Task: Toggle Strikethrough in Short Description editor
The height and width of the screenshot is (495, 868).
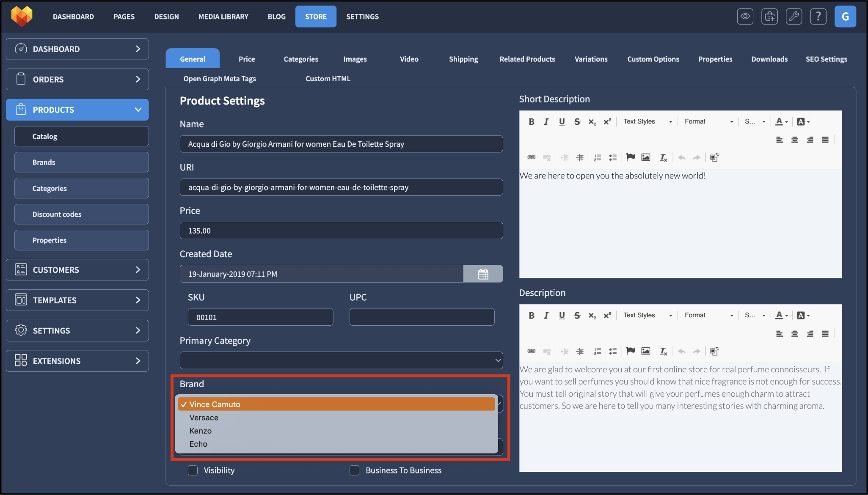Action: coord(577,122)
